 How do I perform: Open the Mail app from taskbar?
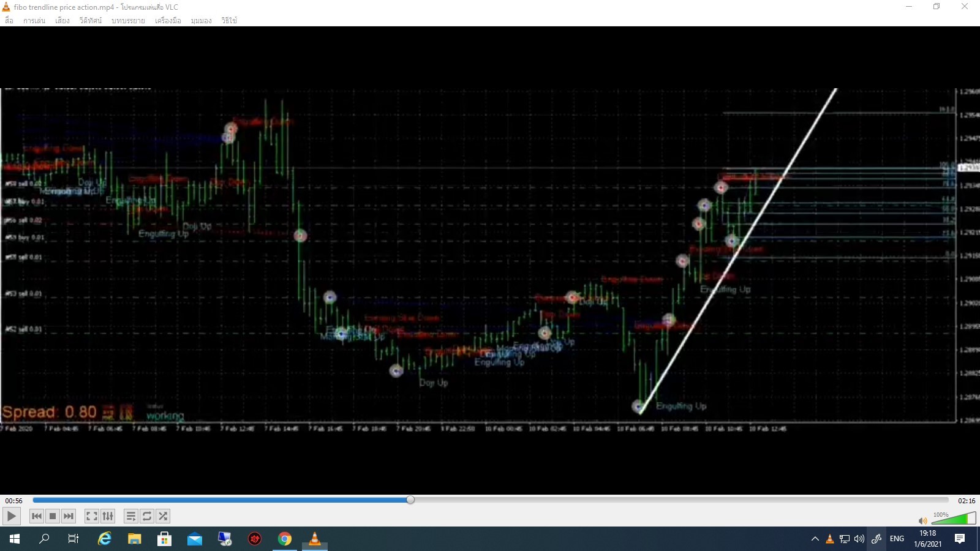pos(194,539)
